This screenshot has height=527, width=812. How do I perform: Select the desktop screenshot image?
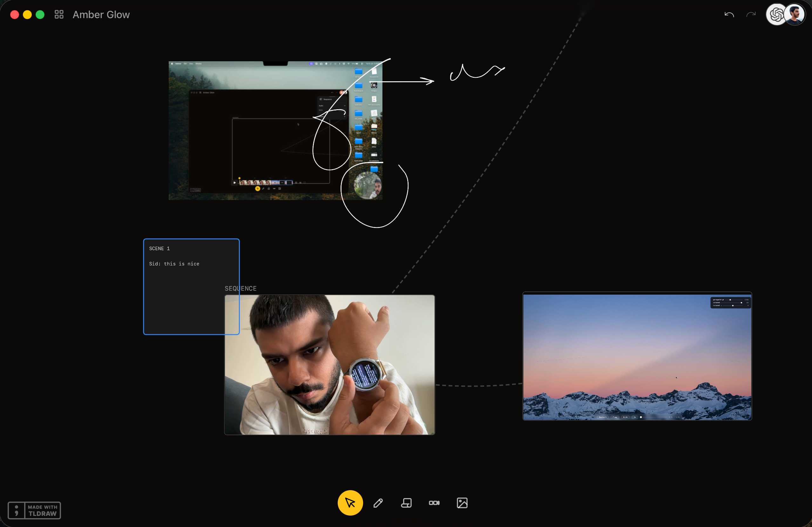coord(275,130)
